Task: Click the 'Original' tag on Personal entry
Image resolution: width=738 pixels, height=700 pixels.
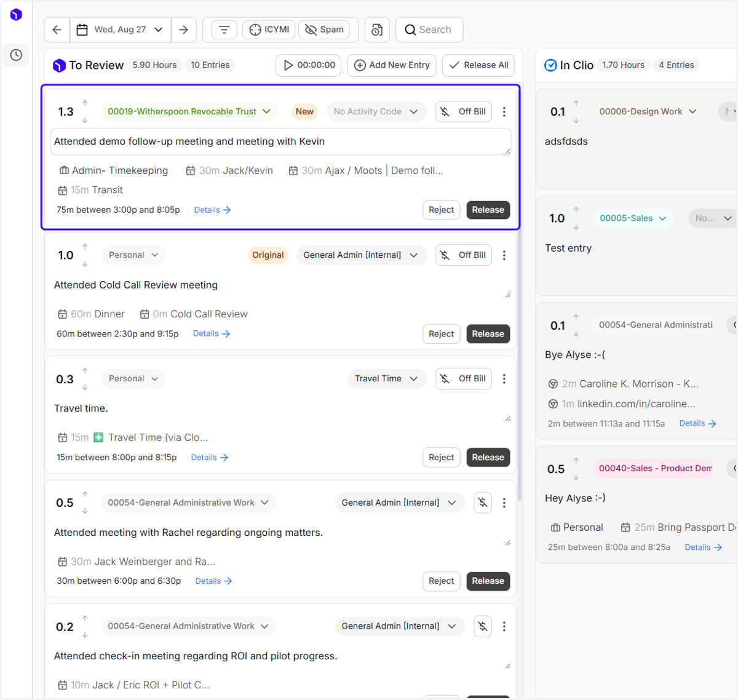Action: pos(268,255)
